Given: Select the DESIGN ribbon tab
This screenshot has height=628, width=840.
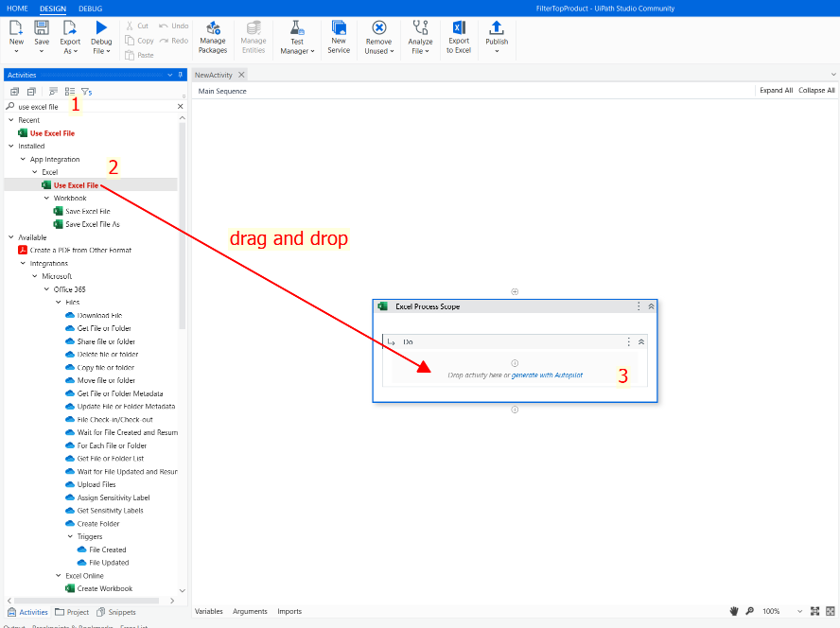Looking at the screenshot, I should tap(53, 9).
